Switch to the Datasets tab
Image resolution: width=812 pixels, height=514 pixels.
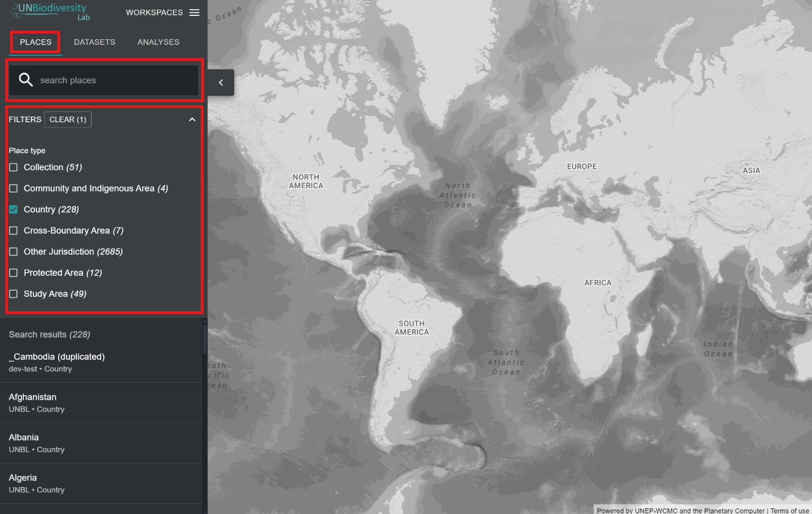(x=94, y=42)
